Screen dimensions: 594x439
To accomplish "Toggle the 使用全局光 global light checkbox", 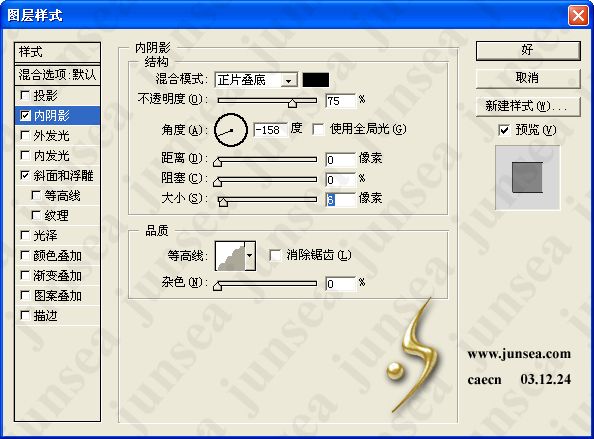I will pos(318,130).
